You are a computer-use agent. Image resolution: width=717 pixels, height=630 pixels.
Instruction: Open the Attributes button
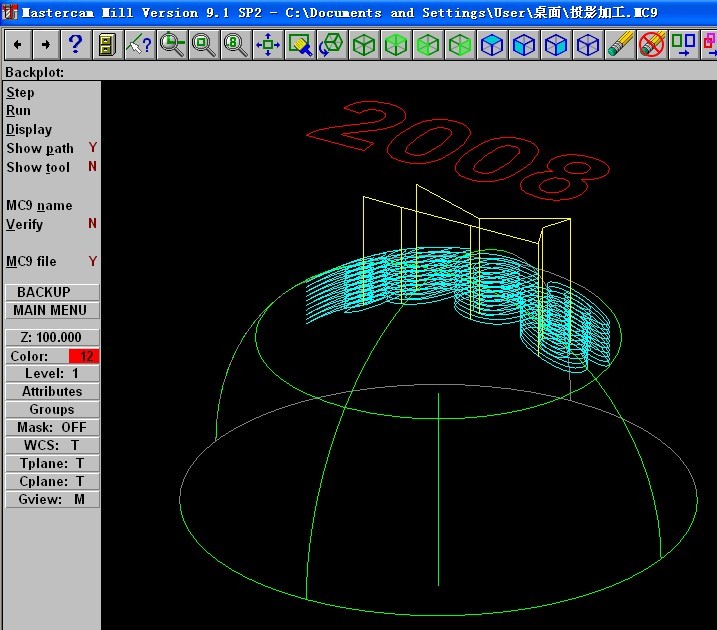pyautogui.click(x=52, y=391)
